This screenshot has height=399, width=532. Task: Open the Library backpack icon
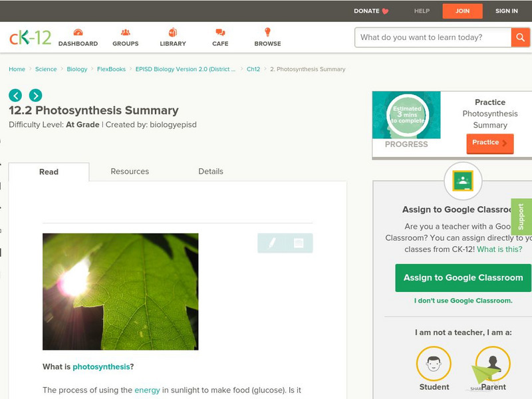[x=173, y=32]
